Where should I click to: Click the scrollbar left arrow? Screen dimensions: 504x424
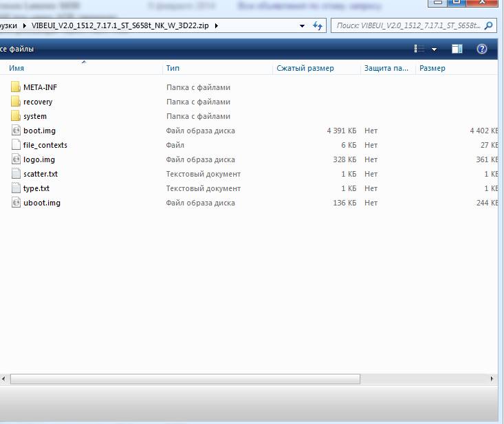coord(3,379)
